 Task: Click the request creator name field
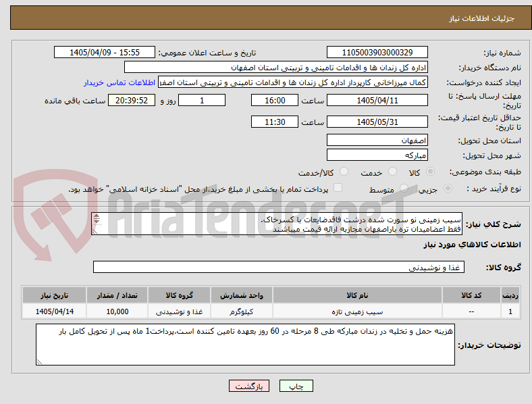point(293,82)
